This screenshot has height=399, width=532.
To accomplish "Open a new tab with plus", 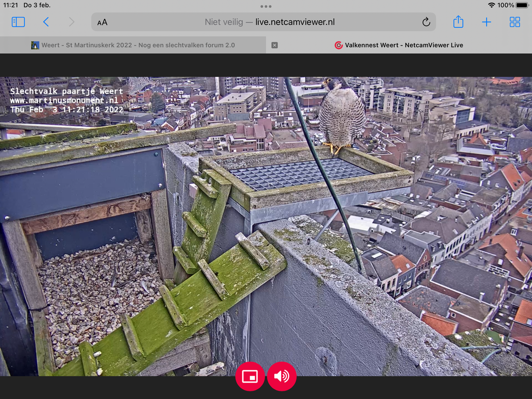I will [486, 22].
